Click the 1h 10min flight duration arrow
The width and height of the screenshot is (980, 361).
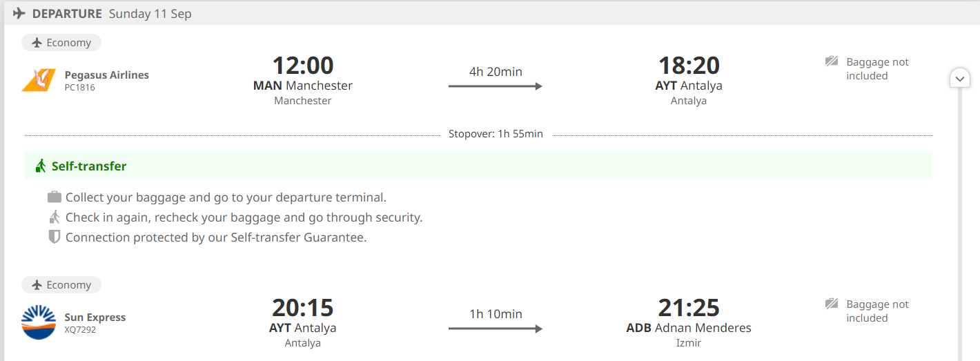click(495, 328)
